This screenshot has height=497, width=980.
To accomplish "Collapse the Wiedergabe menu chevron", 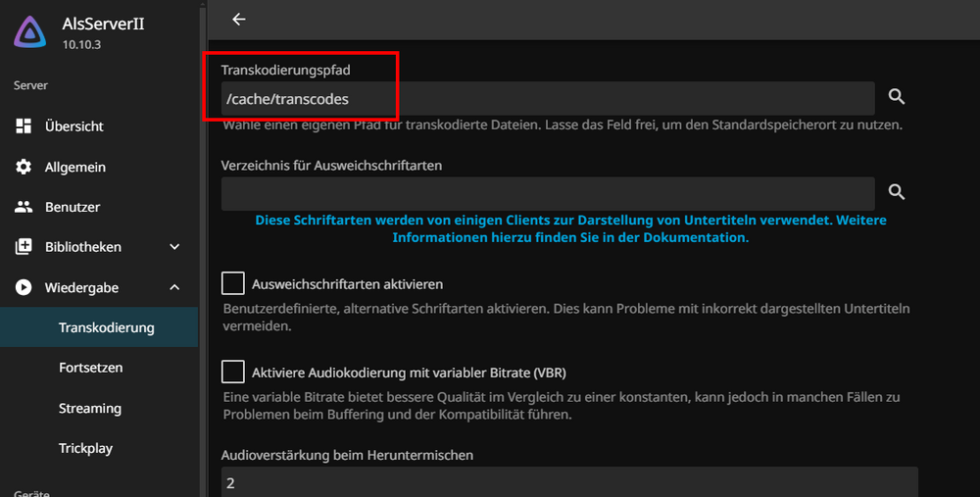I will click(174, 287).
